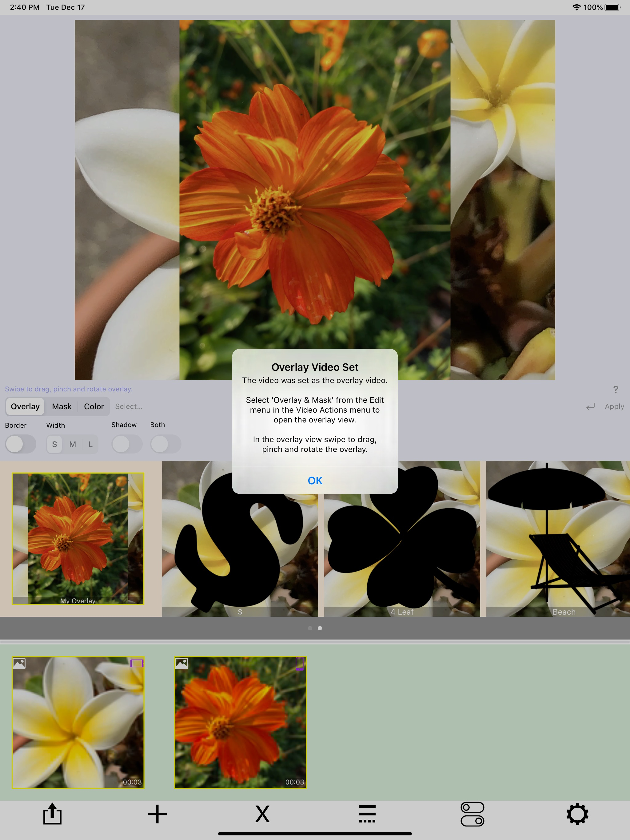Choose L border width segment
630x840 pixels.
pyautogui.click(x=90, y=444)
